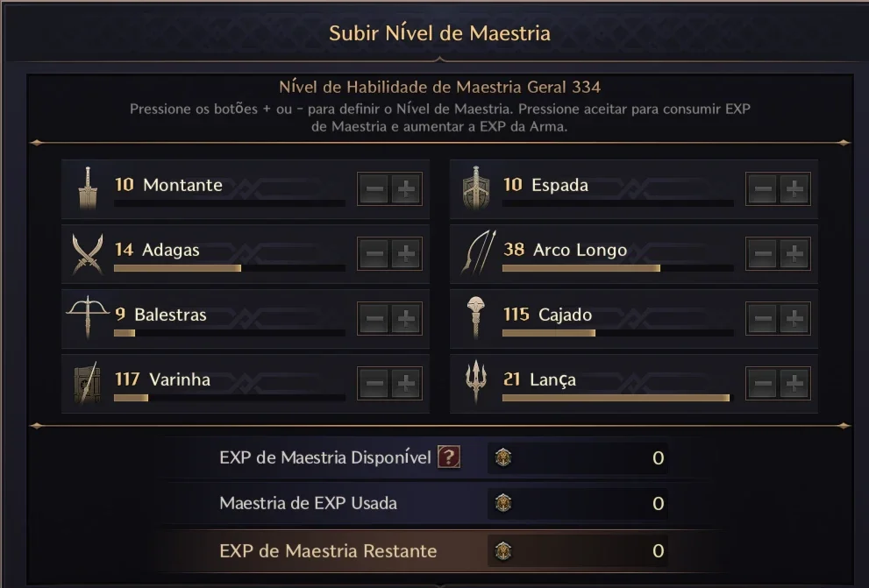
Task: Decrease Varinha mastery level with minus
Action: pyautogui.click(x=374, y=384)
